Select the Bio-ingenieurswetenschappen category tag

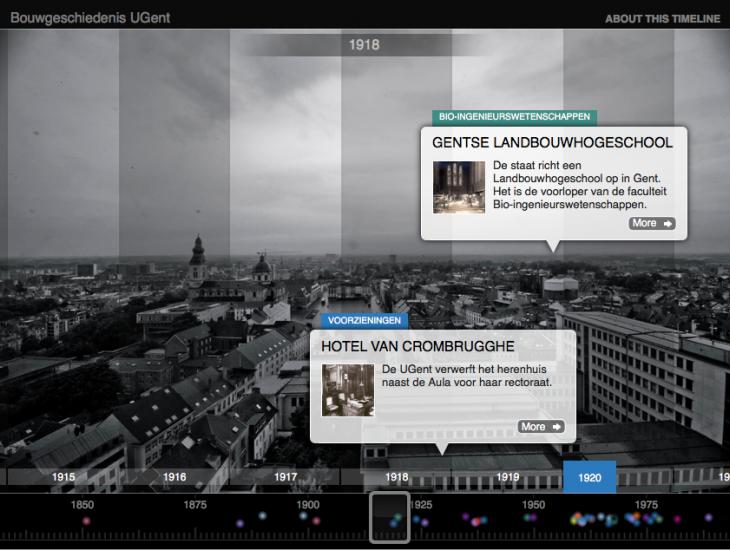pos(514,117)
